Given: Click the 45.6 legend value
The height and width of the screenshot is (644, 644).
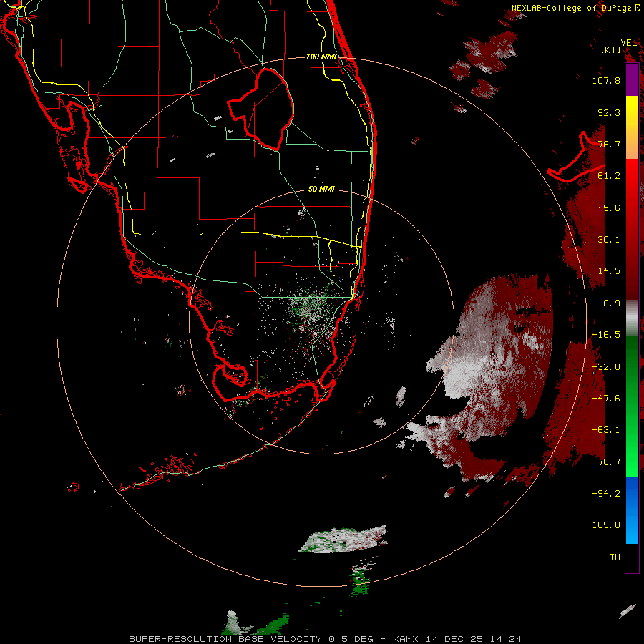Looking at the screenshot, I should pos(609,208).
